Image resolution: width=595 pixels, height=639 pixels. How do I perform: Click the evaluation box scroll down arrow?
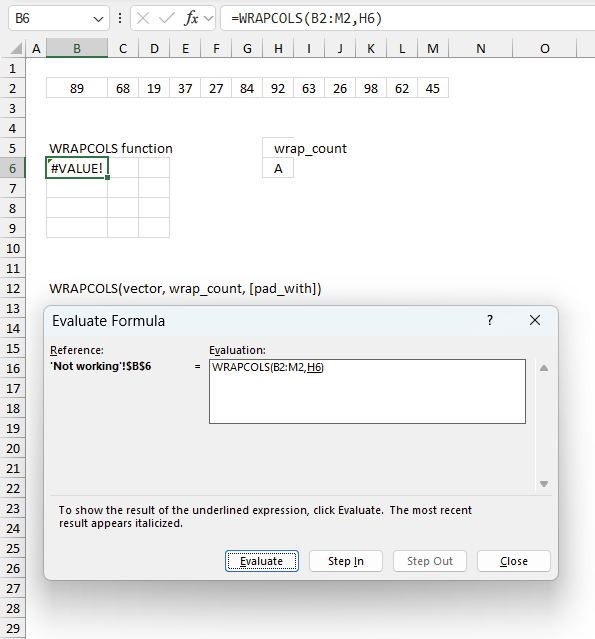pyautogui.click(x=544, y=484)
